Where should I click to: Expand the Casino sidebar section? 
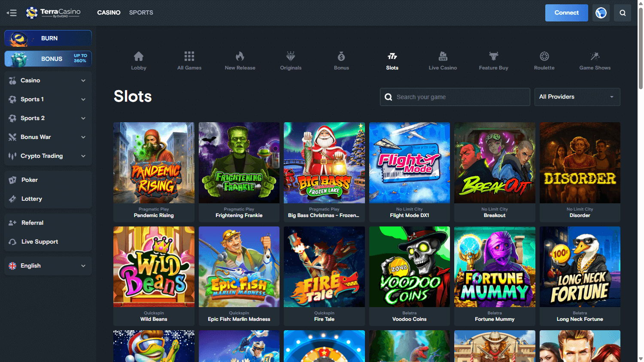47,80
